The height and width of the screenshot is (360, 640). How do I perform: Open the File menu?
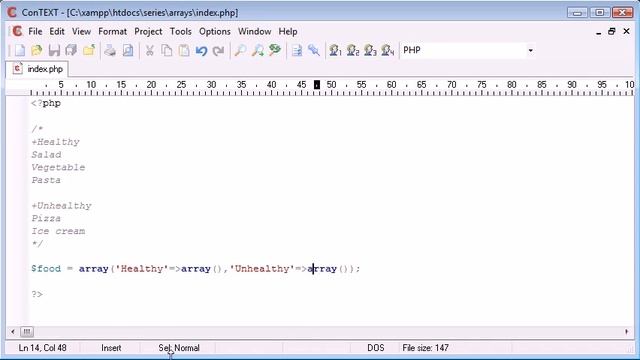(35, 31)
